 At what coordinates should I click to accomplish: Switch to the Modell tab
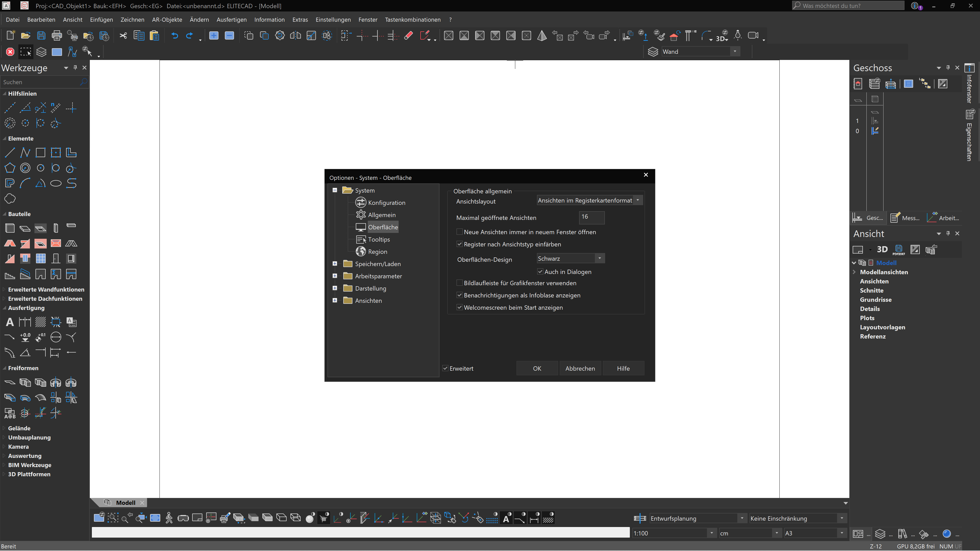point(126,502)
